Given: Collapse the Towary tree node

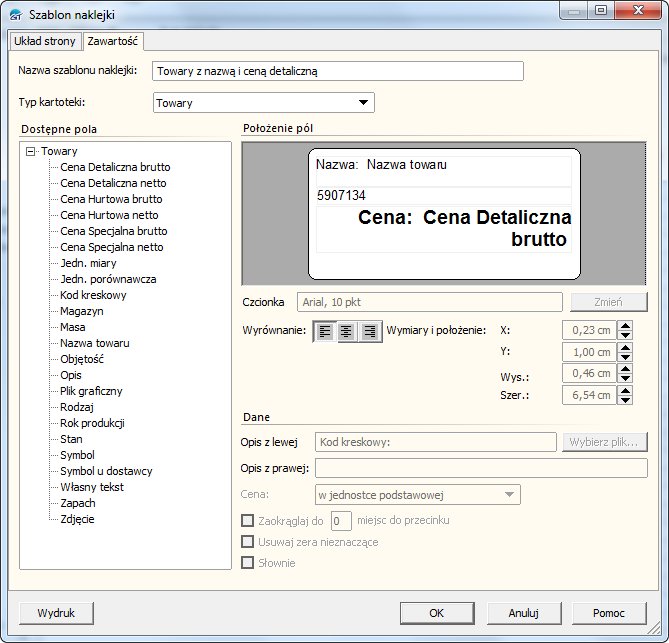Looking at the screenshot, I should point(30,151).
